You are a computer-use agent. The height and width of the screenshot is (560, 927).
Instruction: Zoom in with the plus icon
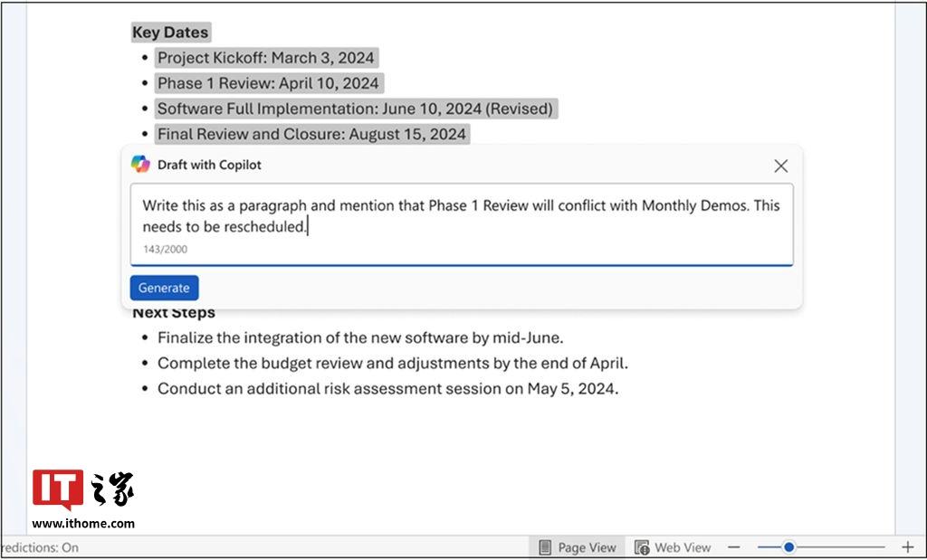click(908, 547)
